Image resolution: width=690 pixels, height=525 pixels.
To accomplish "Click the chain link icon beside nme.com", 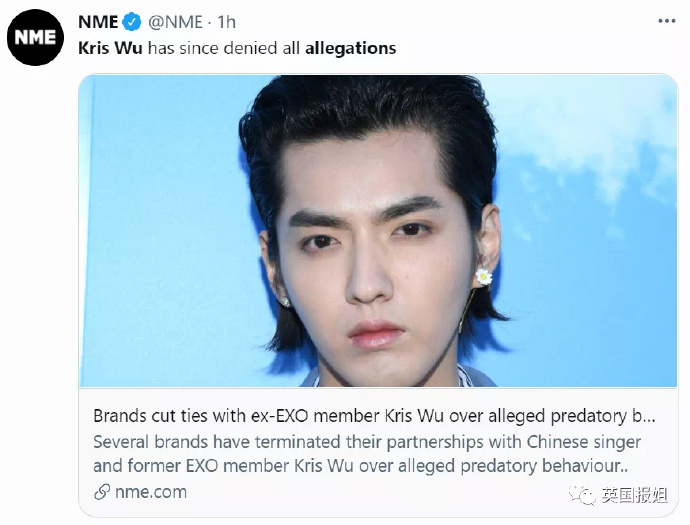I will (102, 492).
